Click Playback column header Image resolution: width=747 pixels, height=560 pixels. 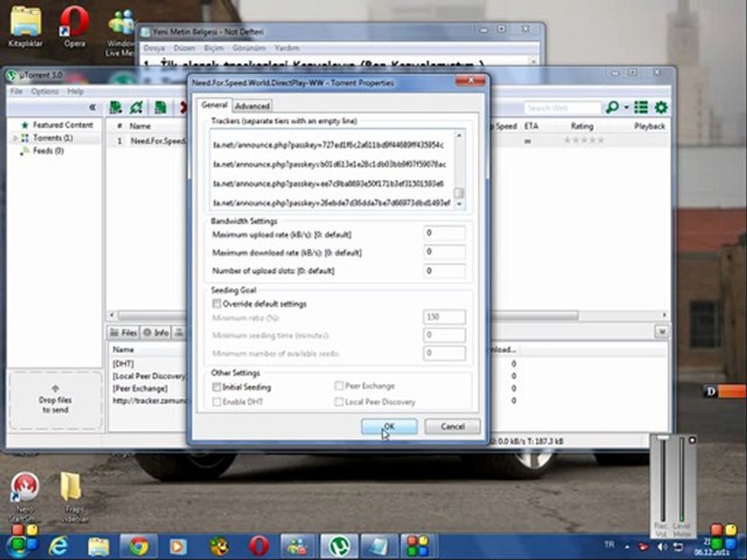point(649,126)
